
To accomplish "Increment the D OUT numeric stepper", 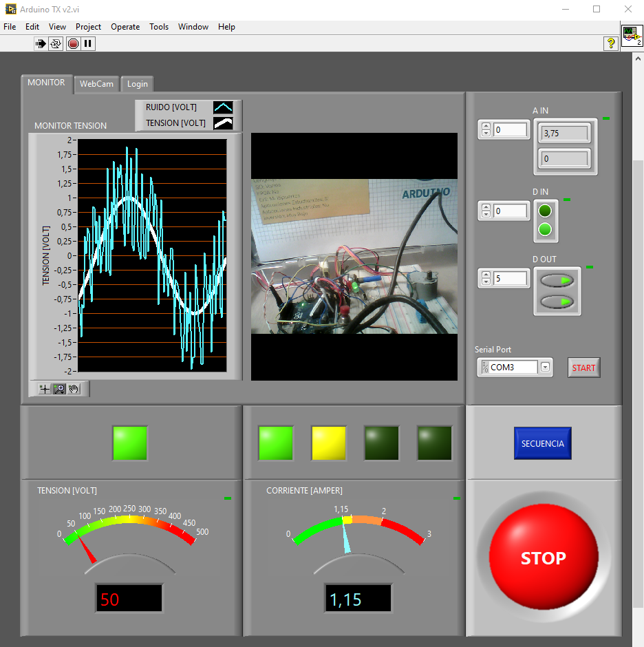I will coord(486,275).
